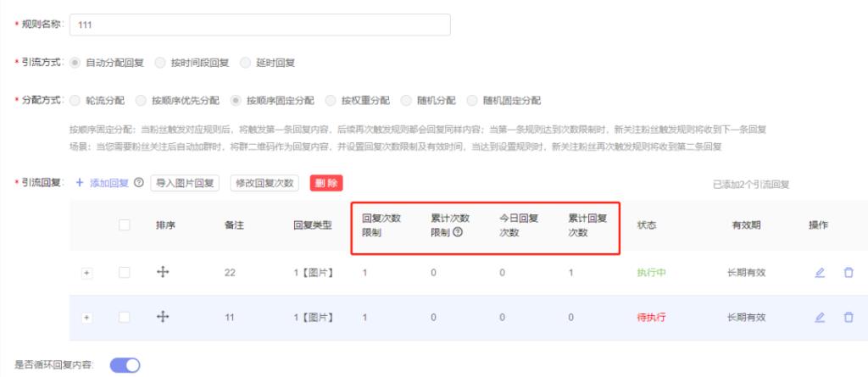Click the 操作 column header
This screenshot has width=868, height=377.
(x=819, y=225)
